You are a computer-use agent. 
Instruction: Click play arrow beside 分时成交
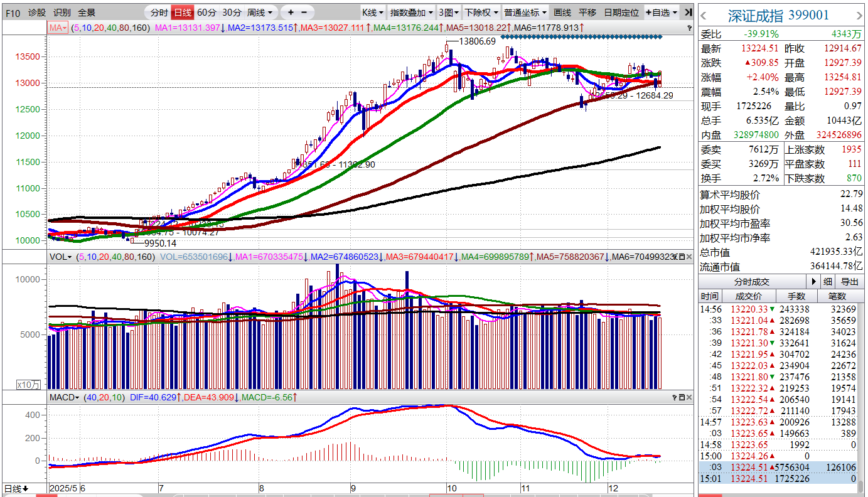tap(813, 282)
